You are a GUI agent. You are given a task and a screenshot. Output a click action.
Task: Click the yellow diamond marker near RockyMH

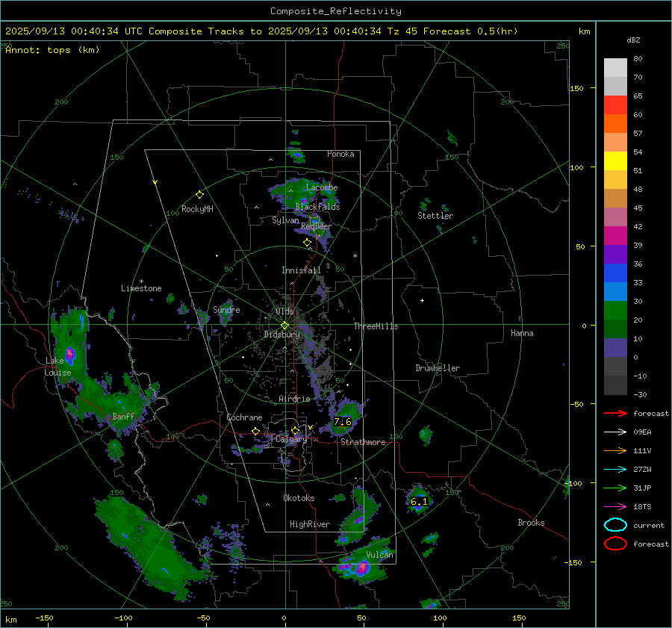click(x=199, y=195)
